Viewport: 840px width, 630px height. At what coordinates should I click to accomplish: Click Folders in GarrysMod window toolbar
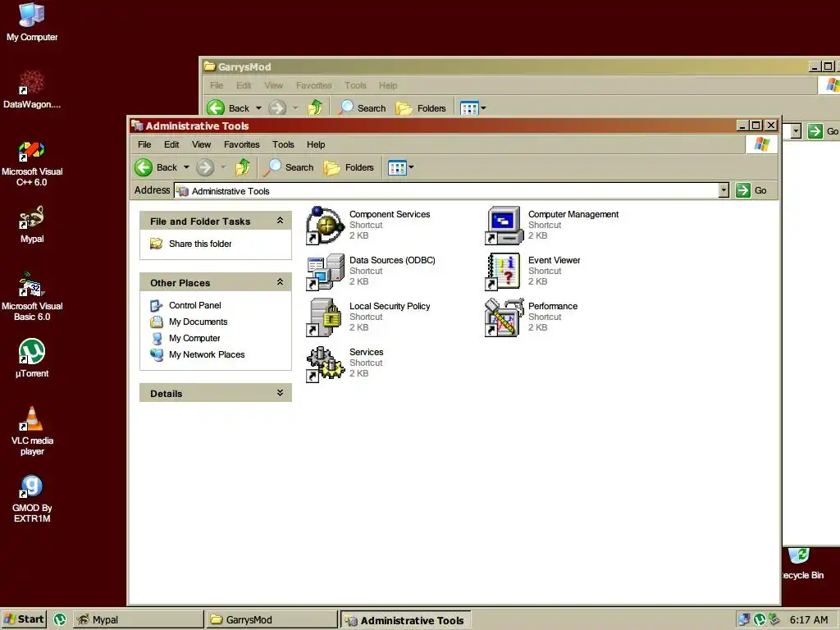pyautogui.click(x=421, y=108)
